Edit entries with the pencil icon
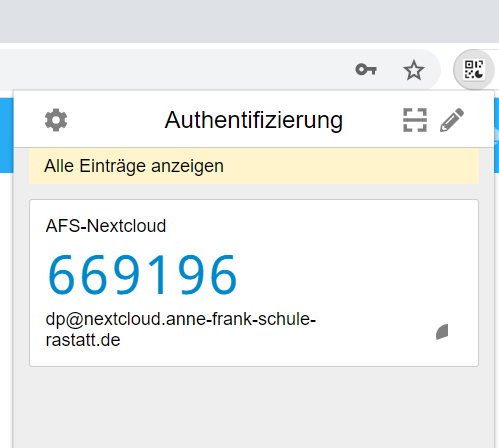 (452, 120)
